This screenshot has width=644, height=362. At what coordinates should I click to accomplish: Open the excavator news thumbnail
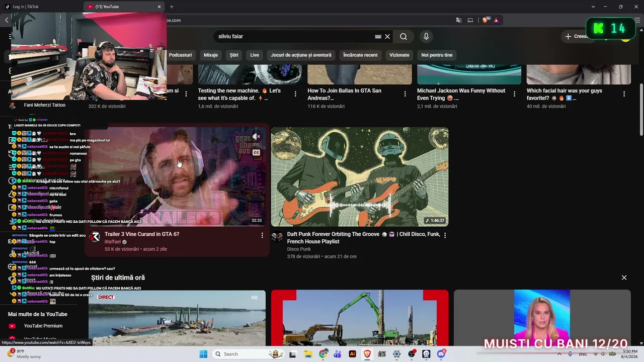pos(360,318)
